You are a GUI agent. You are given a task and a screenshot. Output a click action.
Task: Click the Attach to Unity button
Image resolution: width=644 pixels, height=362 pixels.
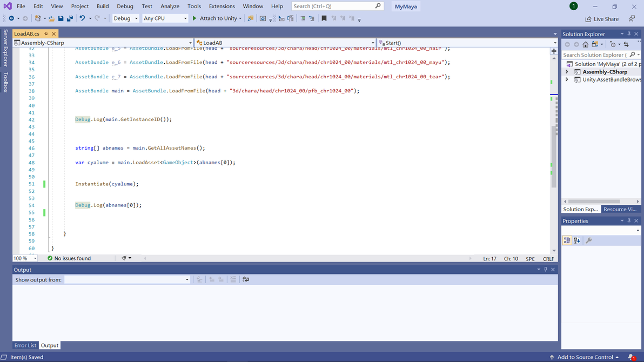(x=217, y=18)
